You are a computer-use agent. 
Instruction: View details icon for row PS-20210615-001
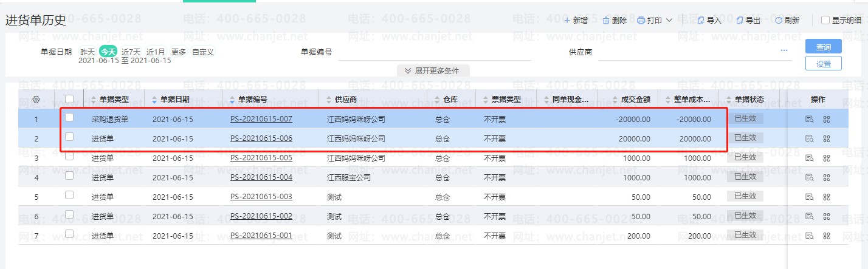809,236
